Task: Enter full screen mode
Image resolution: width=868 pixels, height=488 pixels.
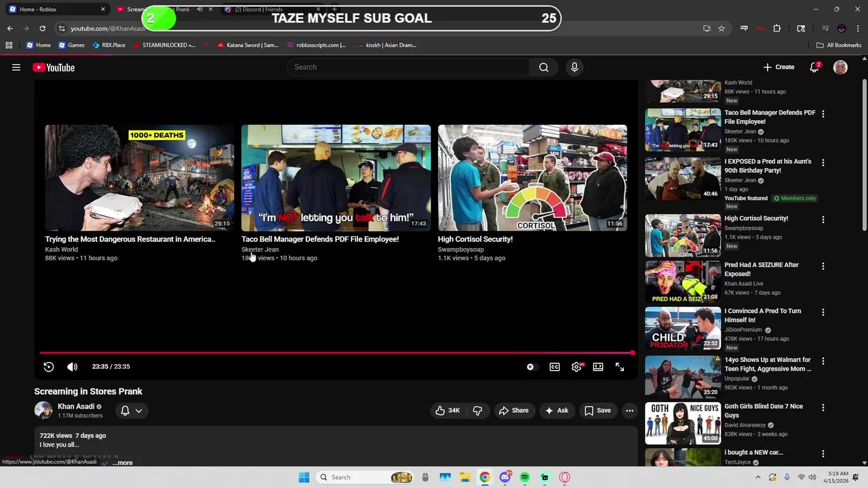Action: 620,367
